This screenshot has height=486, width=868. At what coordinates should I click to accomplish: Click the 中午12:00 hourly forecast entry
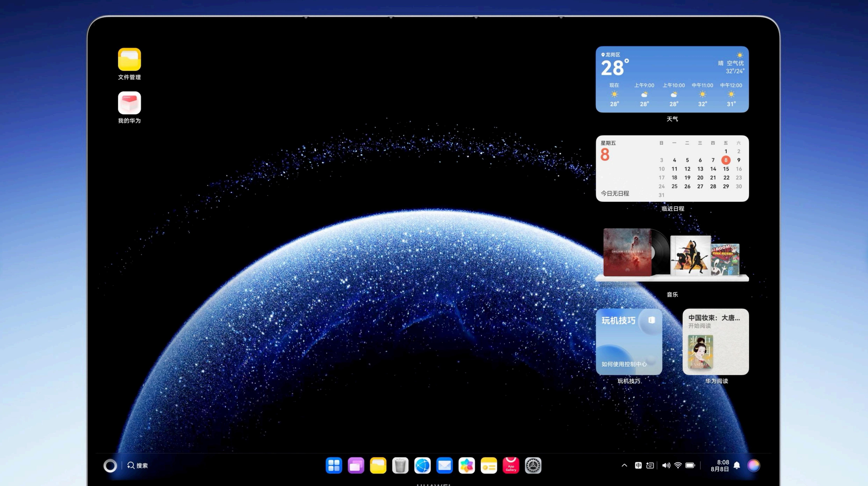point(731,95)
